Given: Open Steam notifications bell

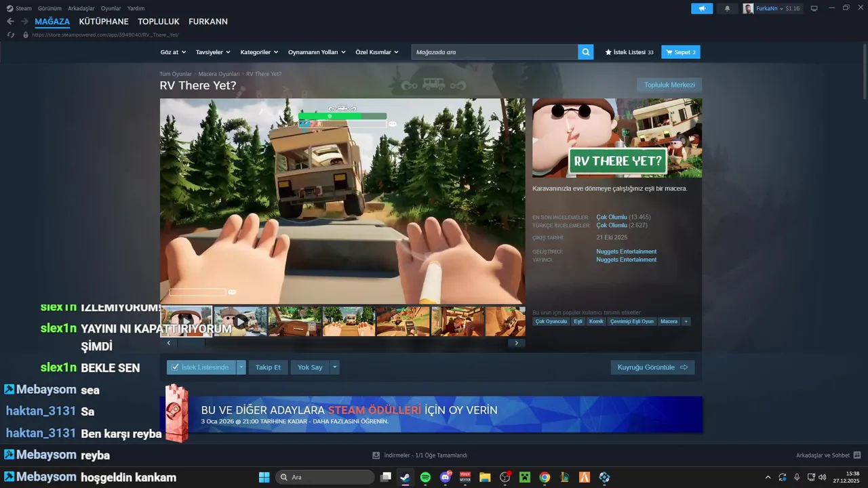Looking at the screenshot, I should (728, 8).
